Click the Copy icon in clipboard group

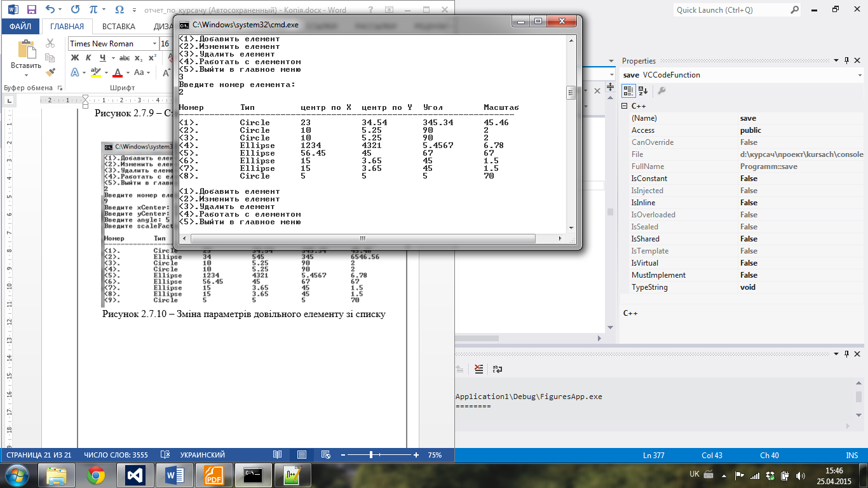[50, 58]
